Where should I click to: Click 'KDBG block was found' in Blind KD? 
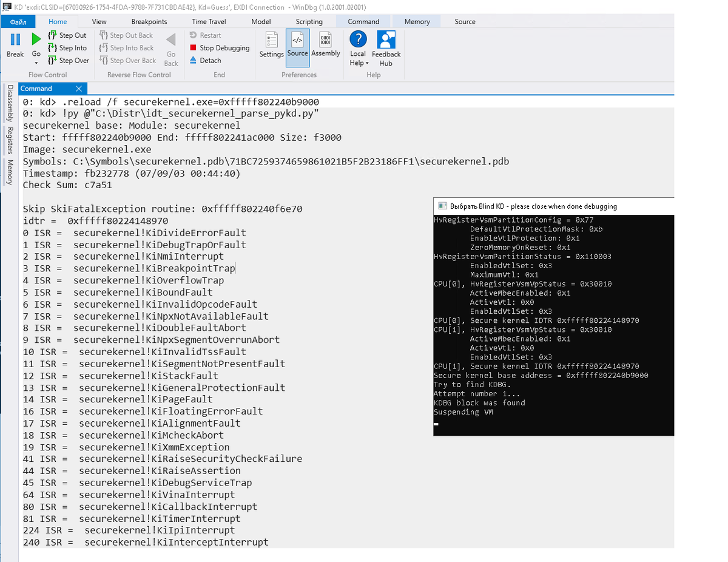pyautogui.click(x=479, y=402)
